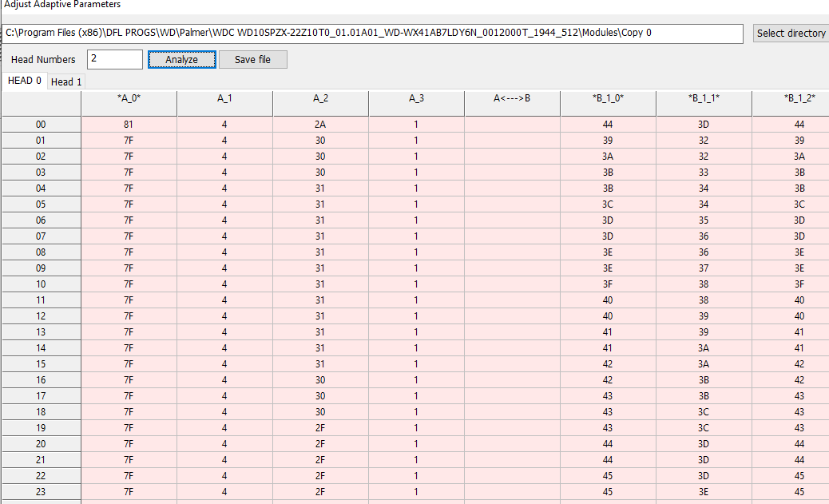Select row 23 header in the table
The height and width of the screenshot is (504, 829).
[41, 492]
